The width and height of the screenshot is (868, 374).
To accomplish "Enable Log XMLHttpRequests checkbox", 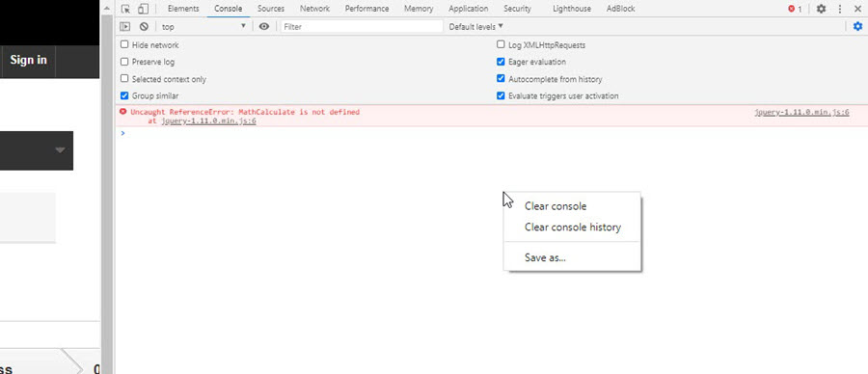I will click(501, 44).
